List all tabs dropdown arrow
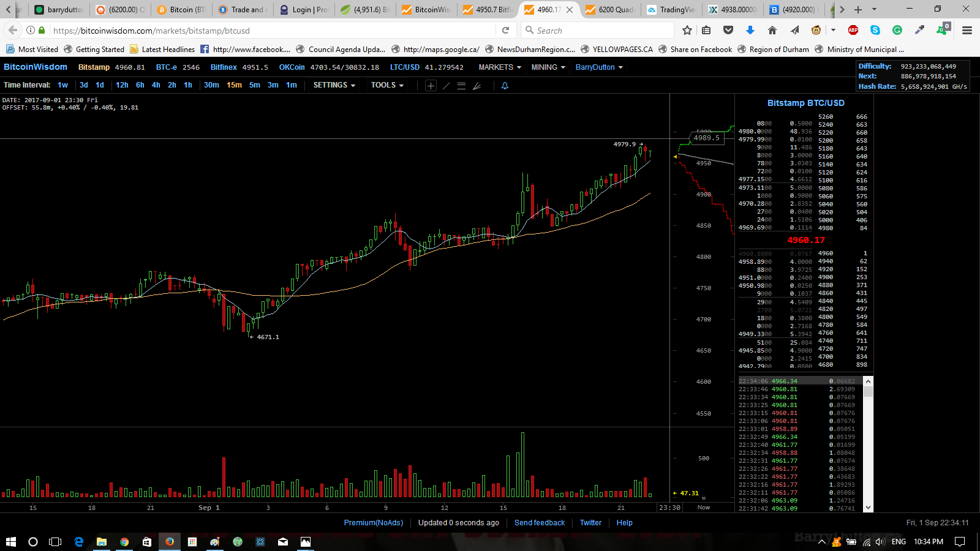The image size is (980, 551). tap(874, 9)
